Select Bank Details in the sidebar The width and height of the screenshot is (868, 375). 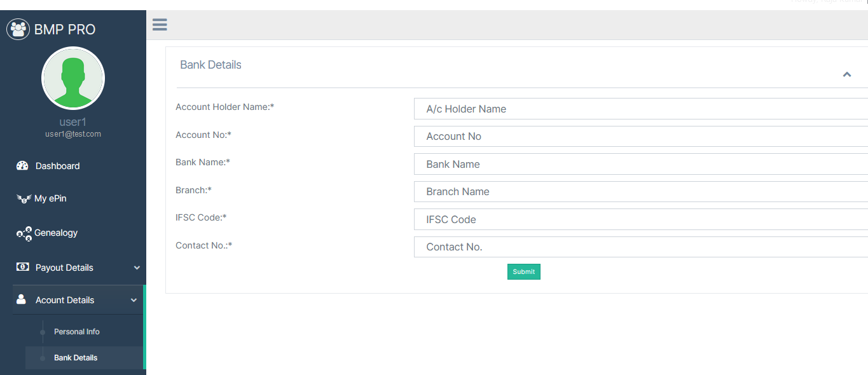click(76, 358)
